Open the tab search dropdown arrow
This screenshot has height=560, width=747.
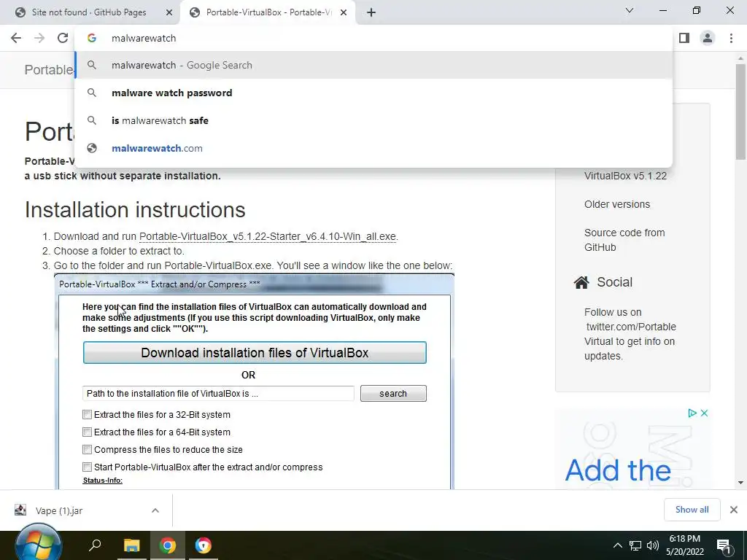tap(630, 10)
